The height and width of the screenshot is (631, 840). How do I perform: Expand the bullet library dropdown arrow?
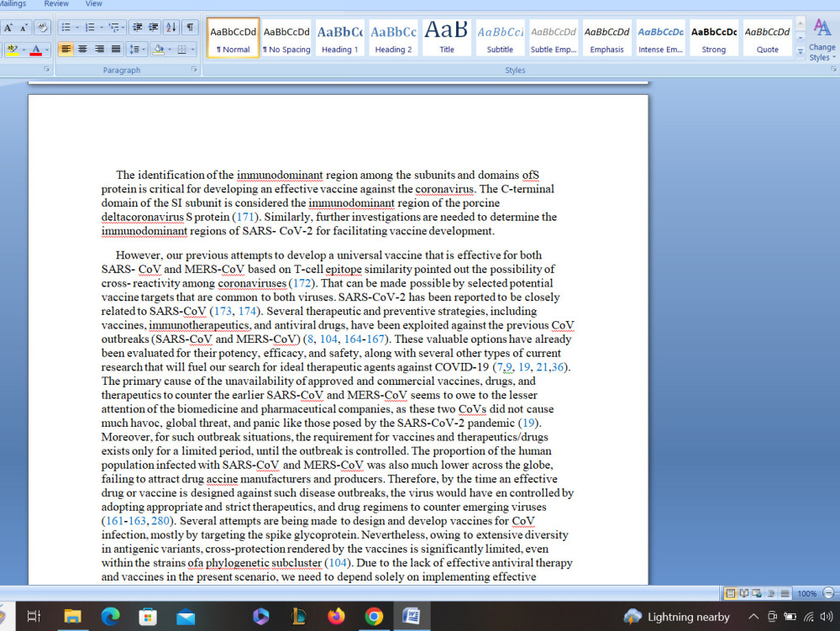coord(77,28)
